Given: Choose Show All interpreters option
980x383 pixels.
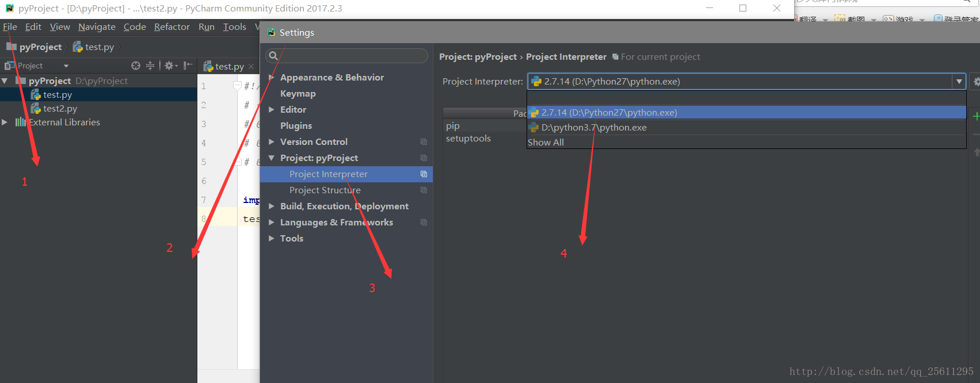Looking at the screenshot, I should pos(746,143).
